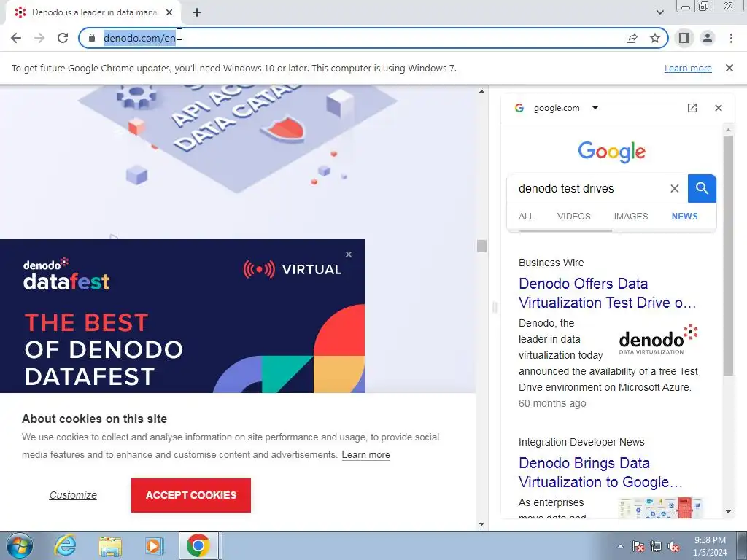Click the denodo logo thumbnail in news result
The height and width of the screenshot is (560, 747).
click(658, 340)
